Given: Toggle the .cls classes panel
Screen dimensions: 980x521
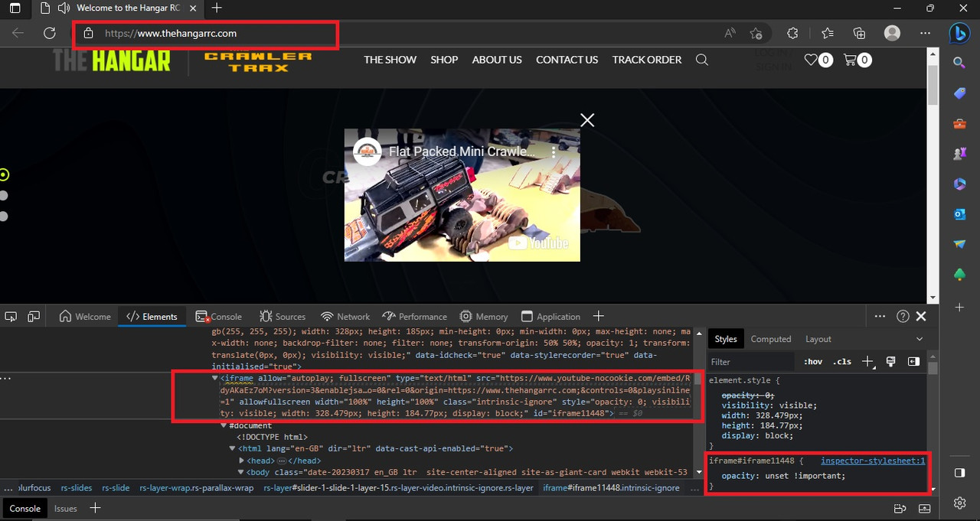Looking at the screenshot, I should coord(842,362).
